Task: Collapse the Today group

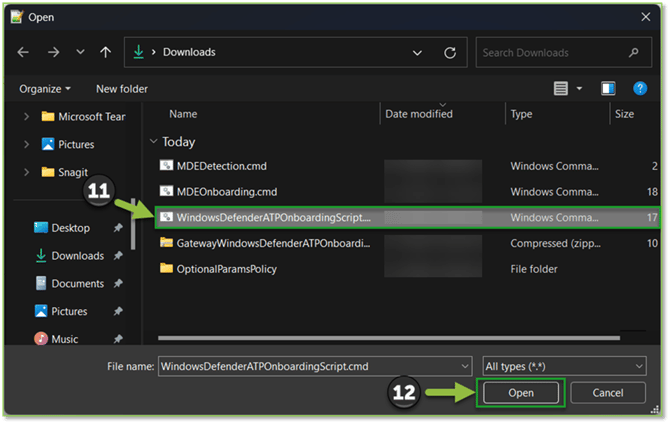Action: 153,142
